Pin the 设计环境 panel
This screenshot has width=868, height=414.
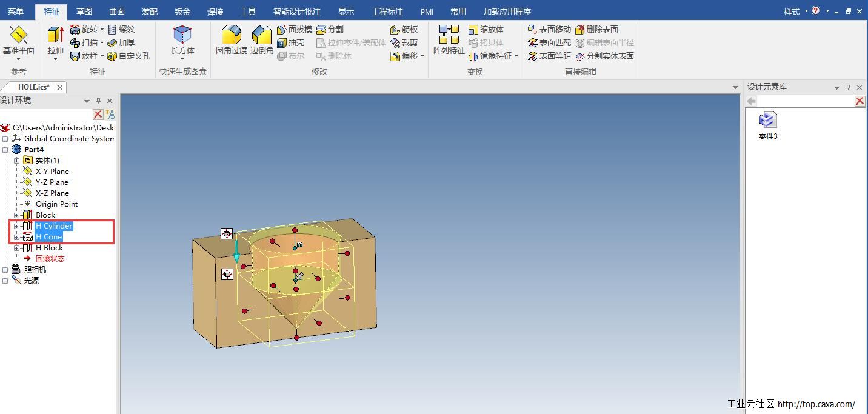[98, 101]
